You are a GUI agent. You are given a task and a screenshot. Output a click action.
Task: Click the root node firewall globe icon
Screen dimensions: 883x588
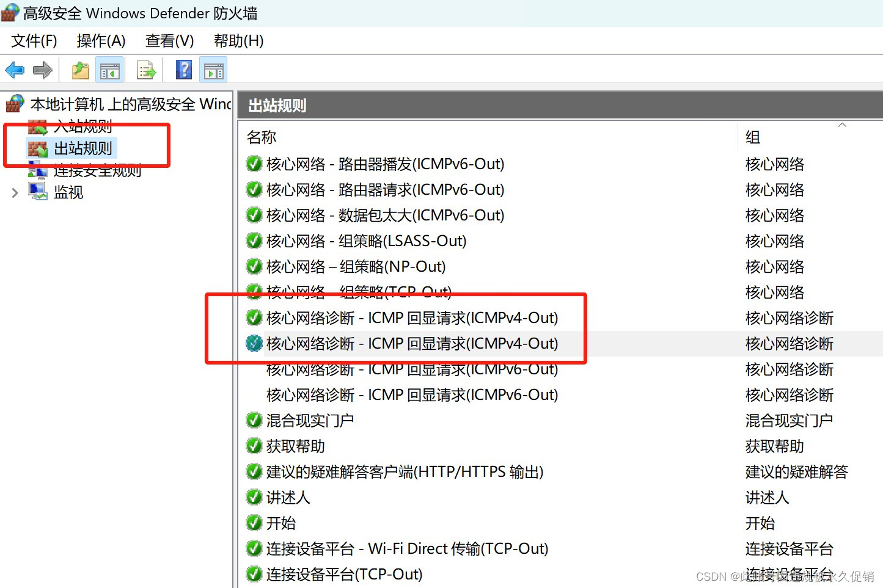pyautogui.click(x=15, y=104)
